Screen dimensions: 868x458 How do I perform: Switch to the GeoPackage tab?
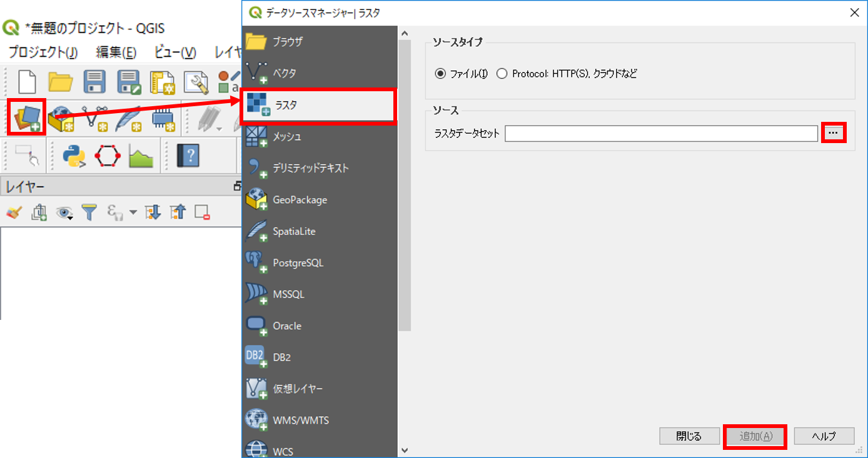320,200
